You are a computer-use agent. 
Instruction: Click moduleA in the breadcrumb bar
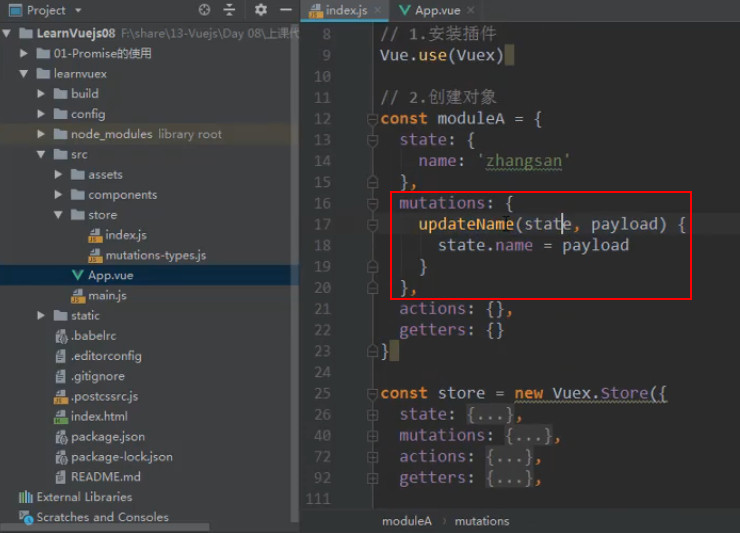click(x=406, y=521)
